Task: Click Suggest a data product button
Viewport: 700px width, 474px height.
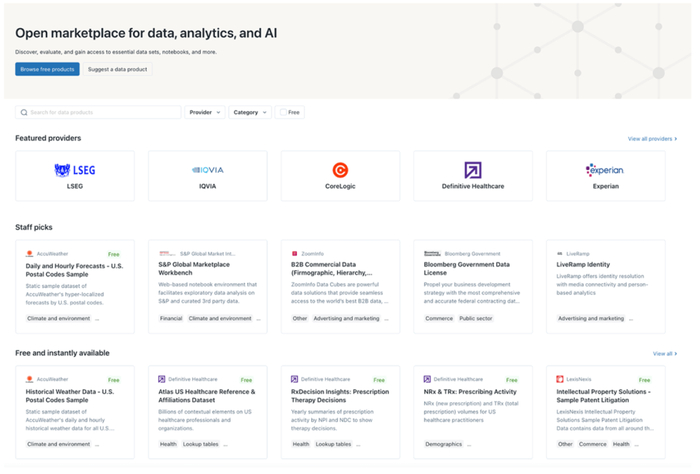Action: (118, 69)
